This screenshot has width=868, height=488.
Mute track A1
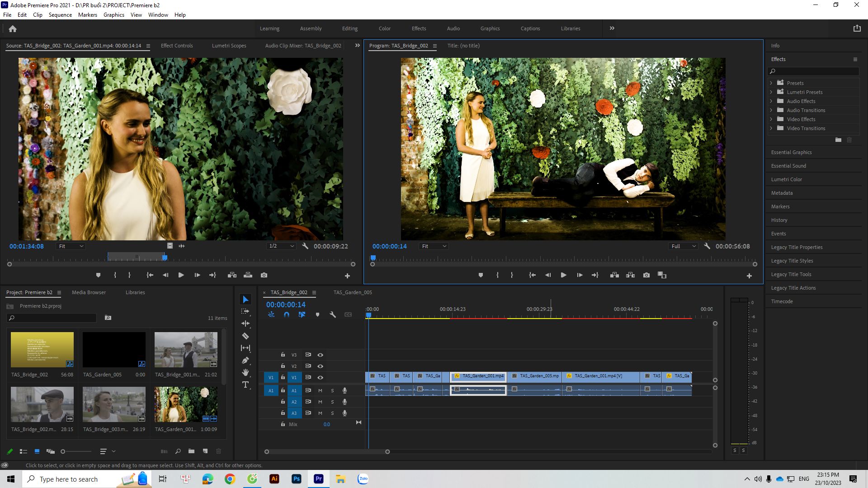click(x=320, y=390)
